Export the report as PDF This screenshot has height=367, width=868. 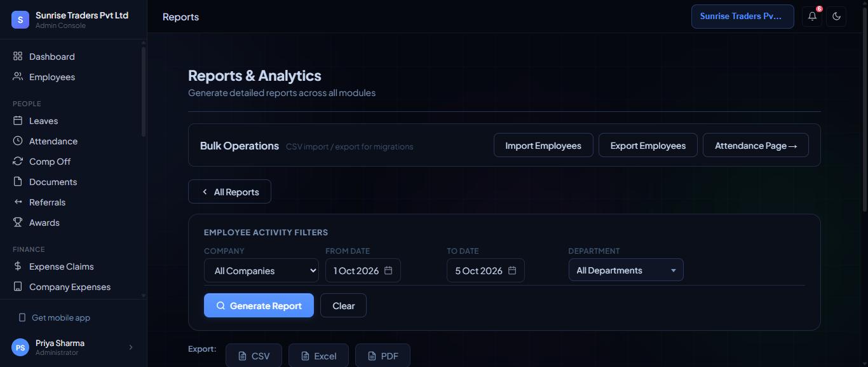click(383, 356)
